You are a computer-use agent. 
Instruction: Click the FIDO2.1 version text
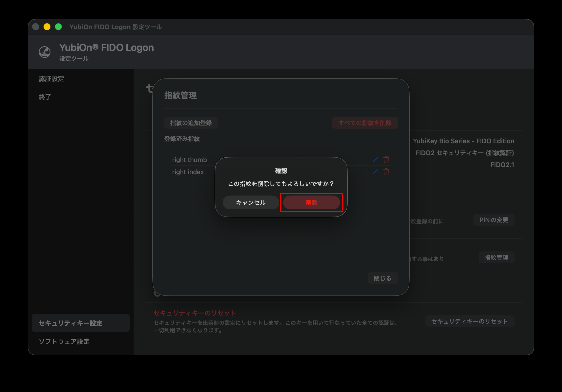502,165
